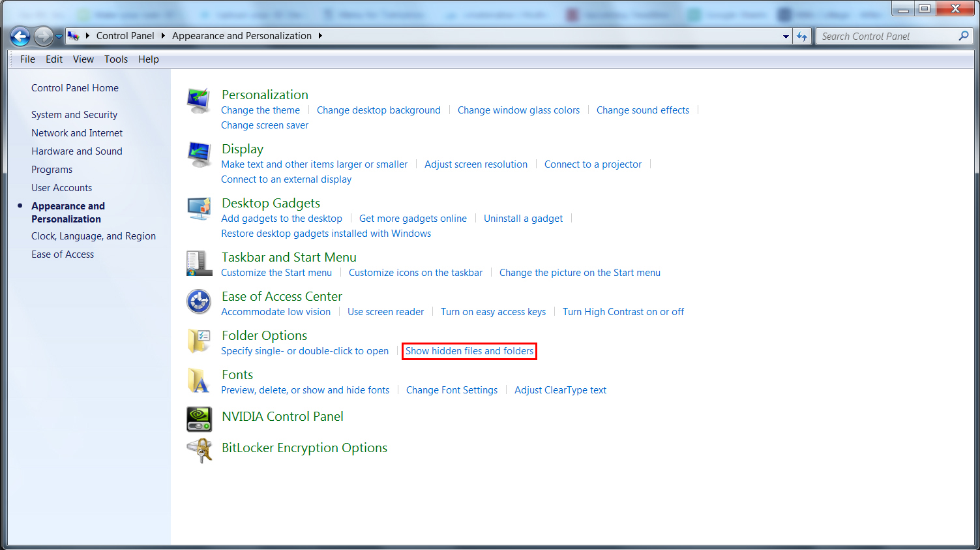
Task: Click the Personalization category icon
Action: click(199, 101)
